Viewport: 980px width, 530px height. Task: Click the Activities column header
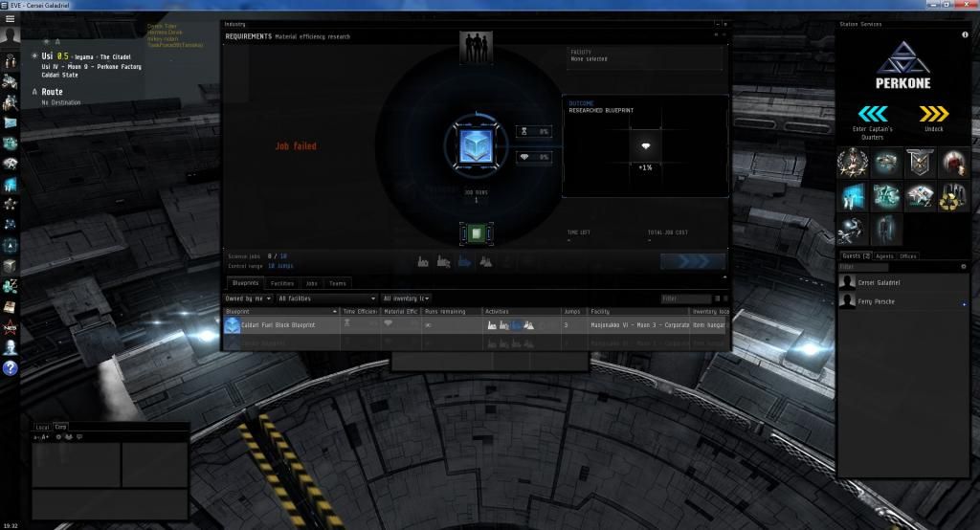pos(522,311)
